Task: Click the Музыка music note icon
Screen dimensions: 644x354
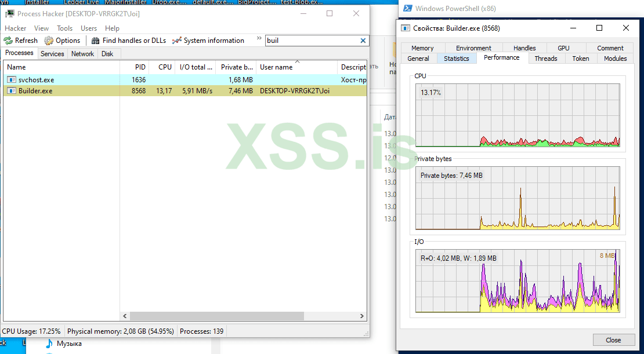Action: (49, 344)
